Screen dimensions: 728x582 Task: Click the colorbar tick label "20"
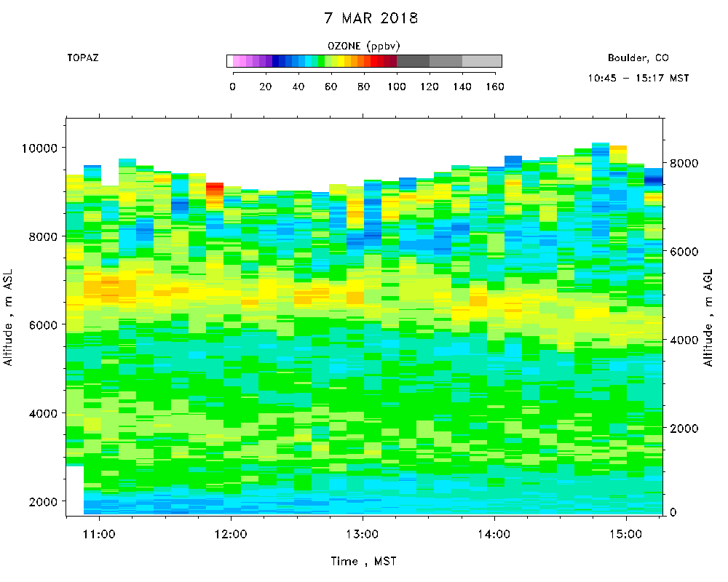coord(265,87)
